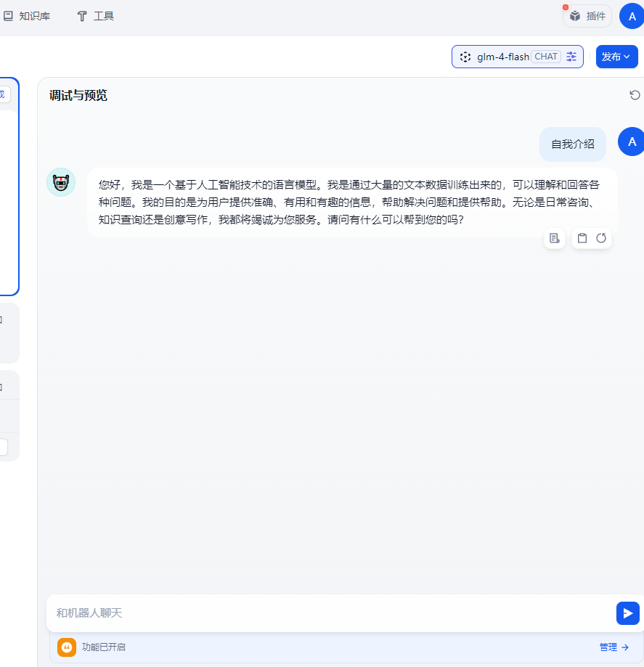
Task: Click the glm-4-flash model icon
Action: [x=465, y=57]
